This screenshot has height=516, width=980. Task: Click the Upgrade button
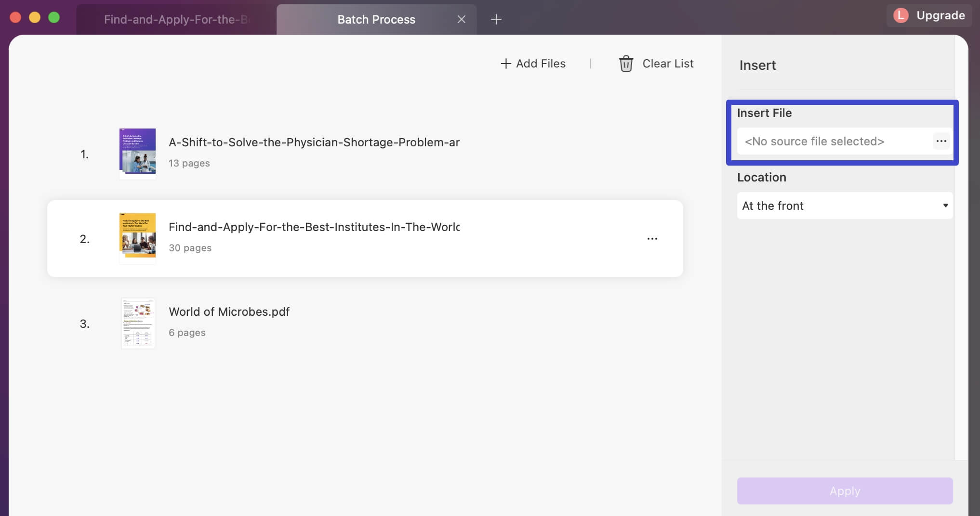click(x=940, y=15)
